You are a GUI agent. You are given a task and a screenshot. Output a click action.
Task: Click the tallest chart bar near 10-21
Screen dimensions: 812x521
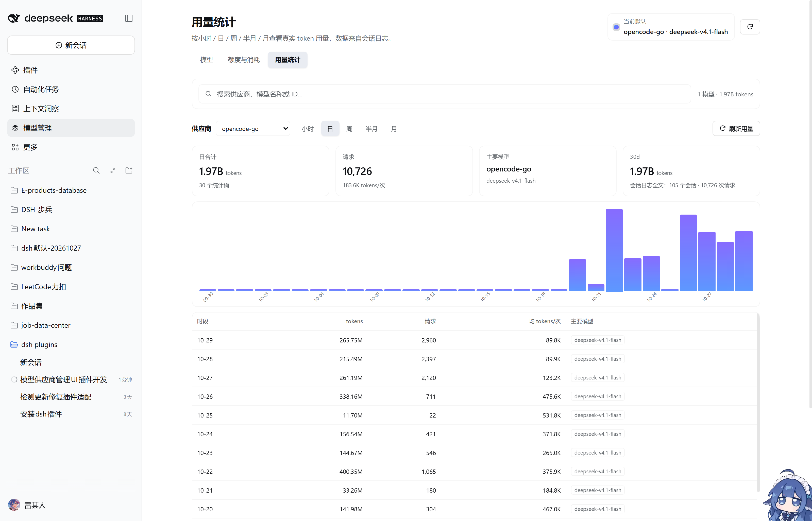[614, 250]
